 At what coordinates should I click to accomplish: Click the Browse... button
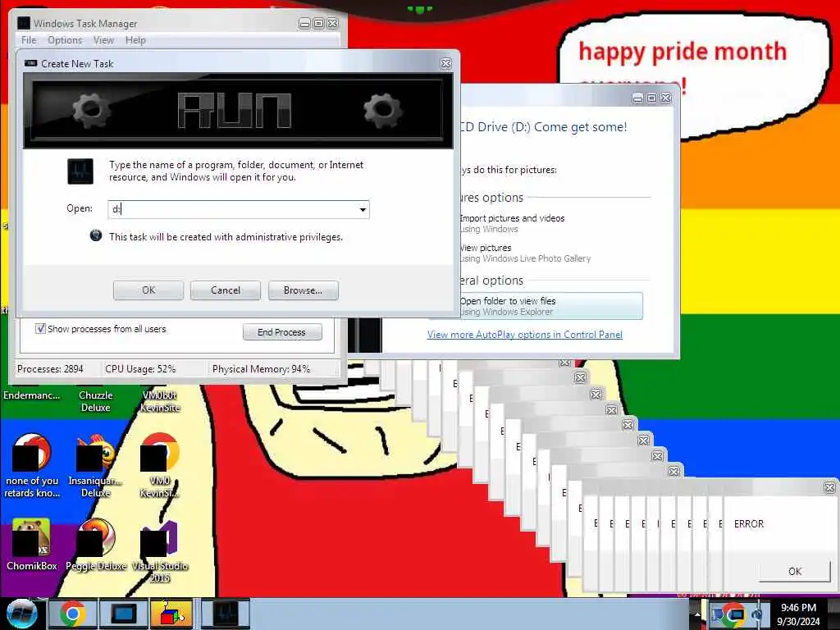click(x=304, y=290)
